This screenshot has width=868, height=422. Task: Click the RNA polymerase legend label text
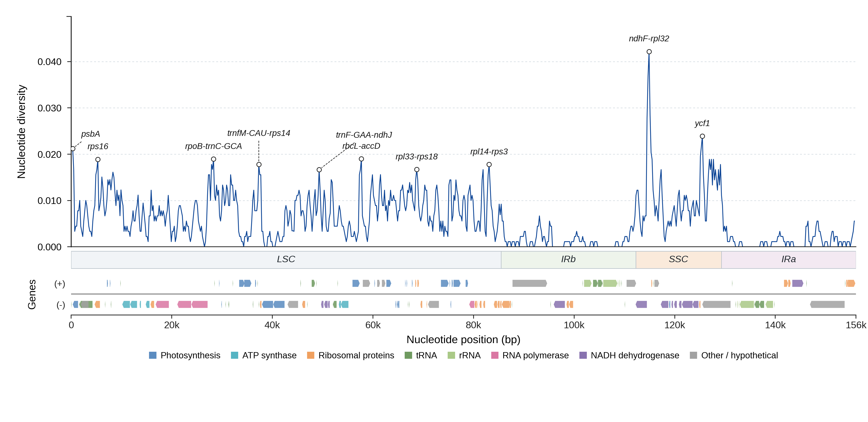535,355
